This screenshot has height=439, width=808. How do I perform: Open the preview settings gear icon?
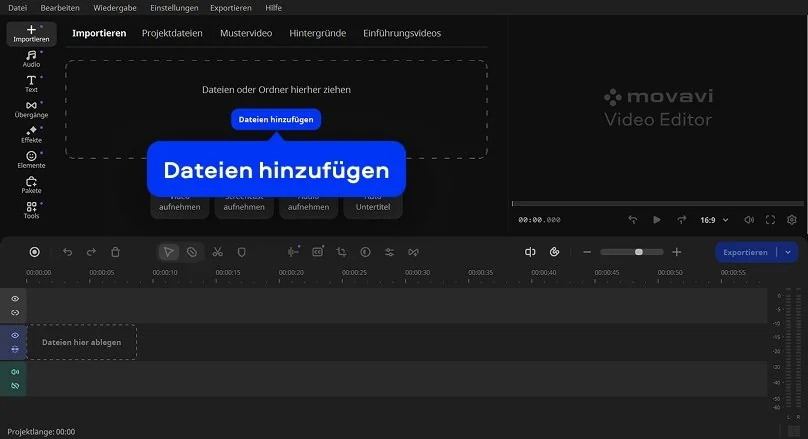pyautogui.click(x=792, y=219)
